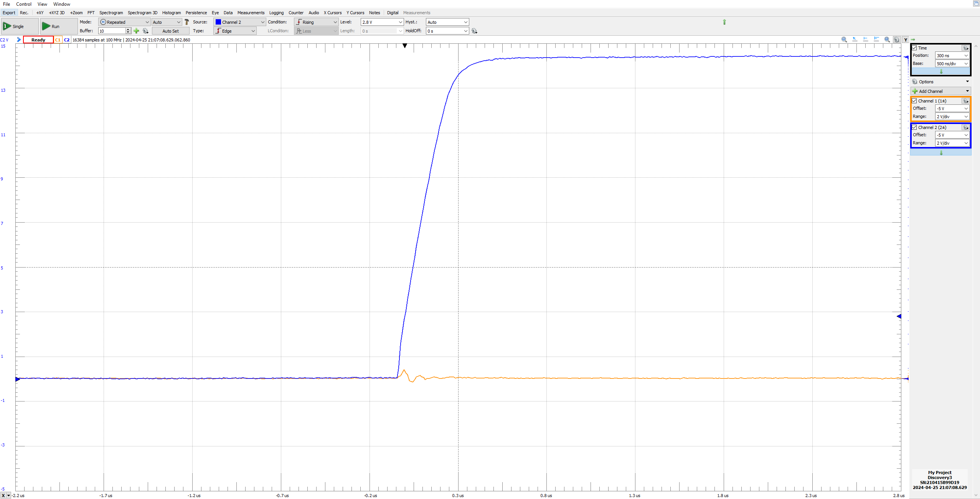Toggle the Y axis button

click(x=906, y=40)
